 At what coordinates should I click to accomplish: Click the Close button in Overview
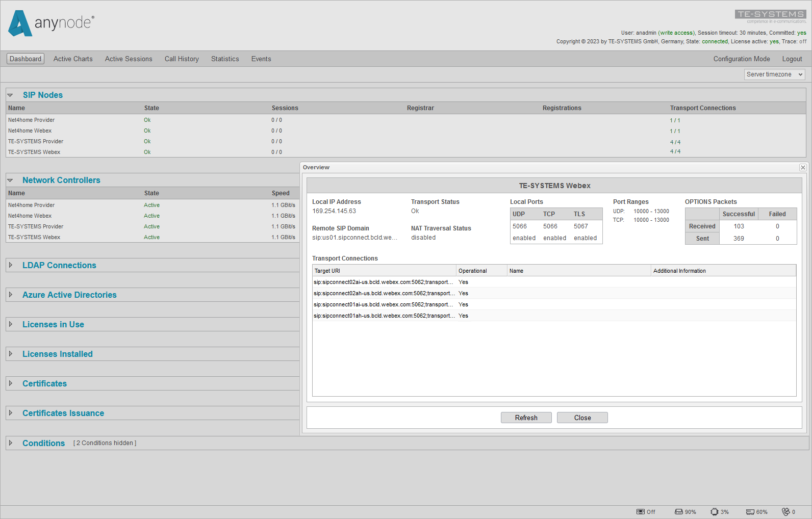pos(582,418)
